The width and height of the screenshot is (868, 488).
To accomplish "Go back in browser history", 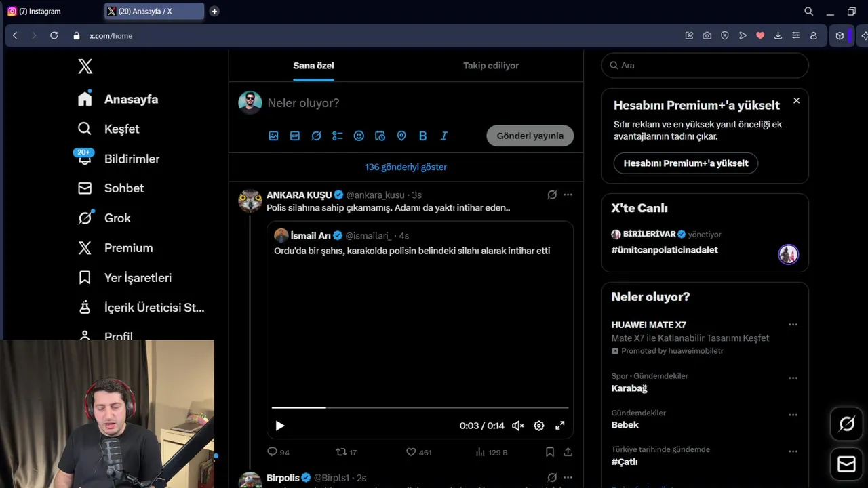I will click(x=15, y=35).
